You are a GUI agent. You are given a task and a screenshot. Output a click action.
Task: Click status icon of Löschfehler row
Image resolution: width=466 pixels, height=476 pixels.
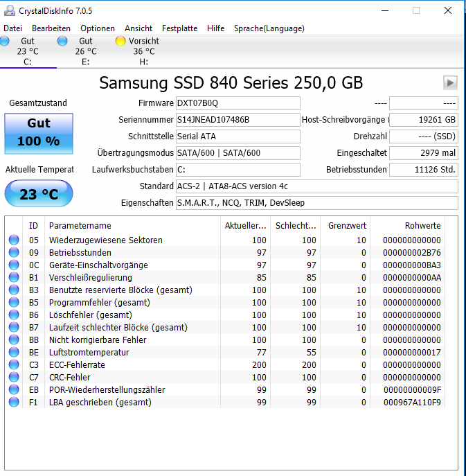click(x=14, y=315)
